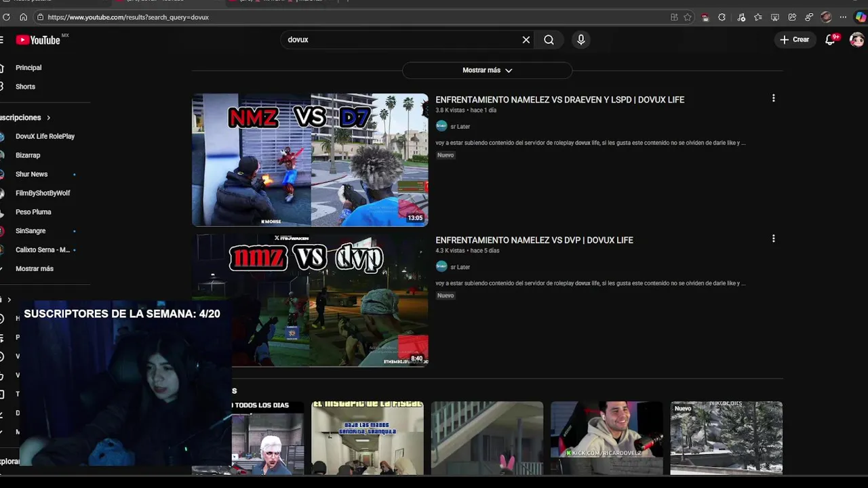Click the 13:05 duration badge
The height and width of the screenshot is (488, 868).
tap(415, 218)
